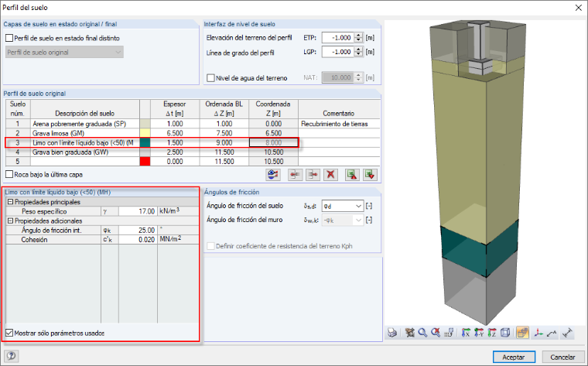Tick 'Roca bajo la última capa'
The width and height of the screenshot is (588, 366).
9,174
